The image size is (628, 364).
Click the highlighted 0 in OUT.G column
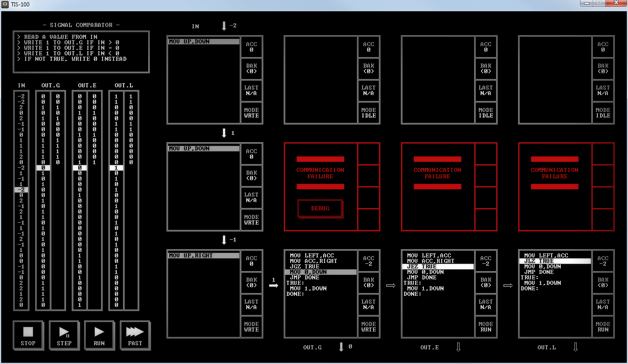point(43,168)
